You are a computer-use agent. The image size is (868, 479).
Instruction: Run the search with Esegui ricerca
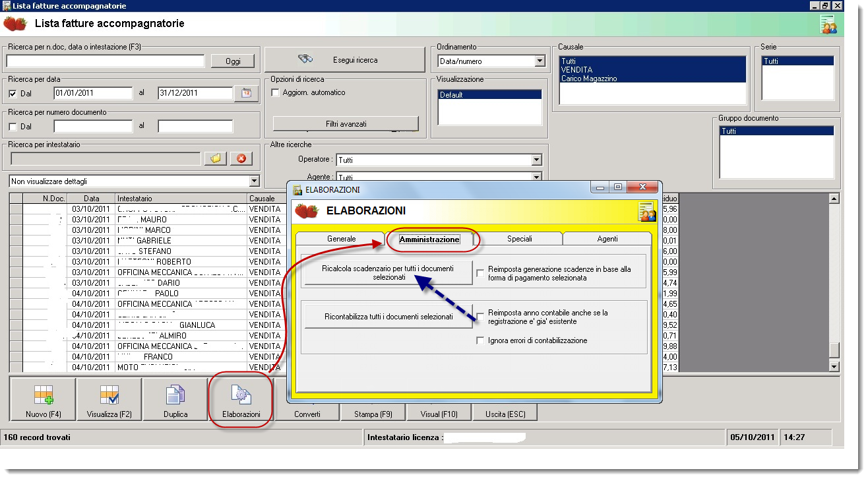345,59
